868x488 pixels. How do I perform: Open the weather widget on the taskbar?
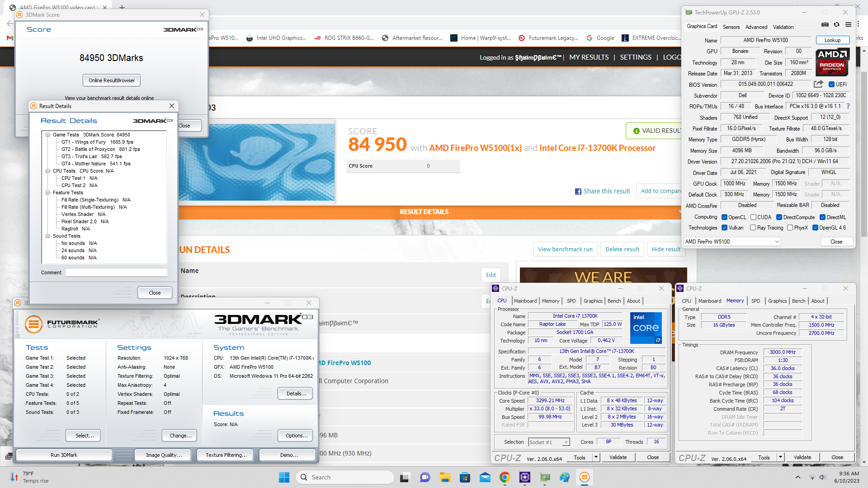click(x=30, y=477)
